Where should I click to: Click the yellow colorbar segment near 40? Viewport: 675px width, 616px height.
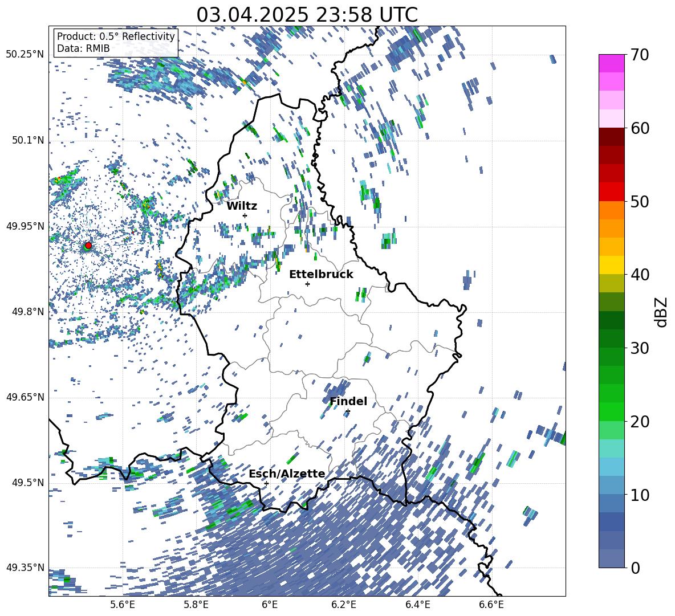click(611, 265)
